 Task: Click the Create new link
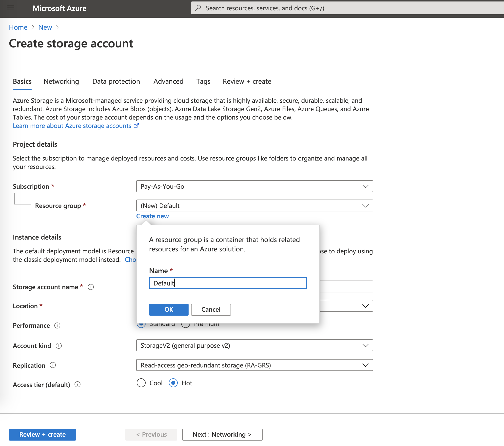153,216
